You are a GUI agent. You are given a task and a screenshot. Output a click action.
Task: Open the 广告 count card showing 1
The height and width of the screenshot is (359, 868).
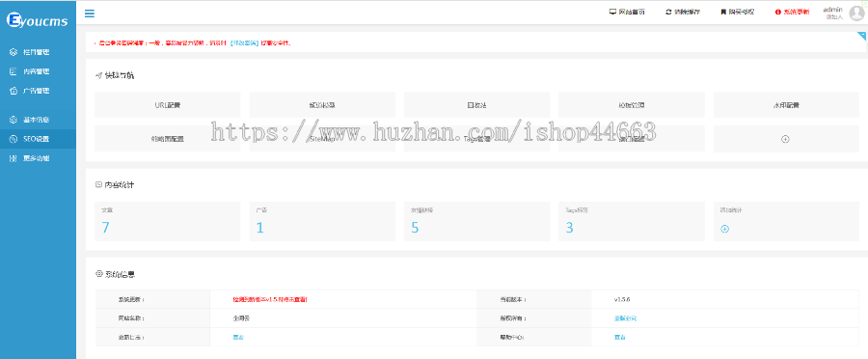click(322, 221)
